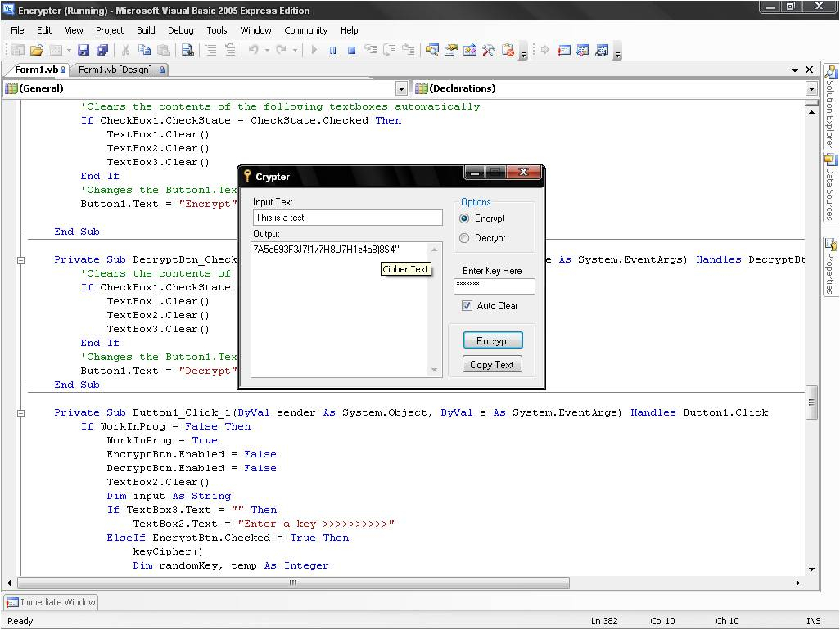Open the Debug menu
Image resolution: width=840 pixels, height=630 pixels.
click(181, 30)
